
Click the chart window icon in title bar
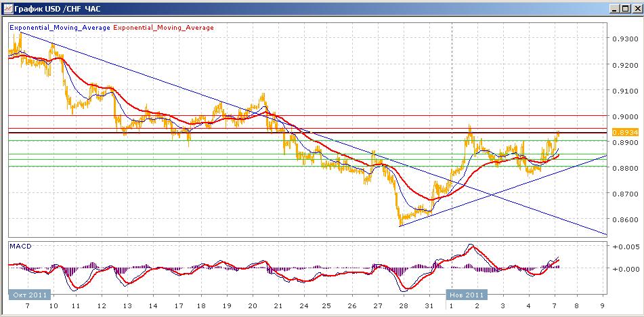pyautogui.click(x=7, y=9)
